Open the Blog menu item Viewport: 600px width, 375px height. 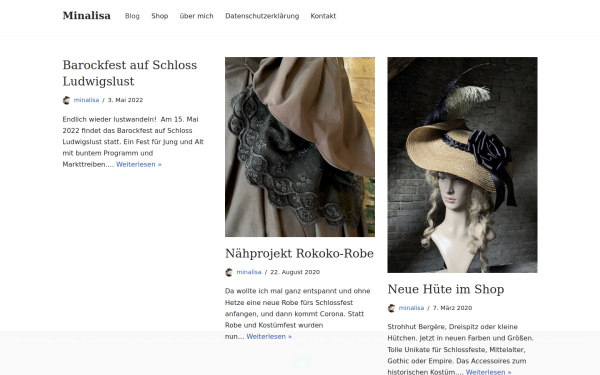[132, 16]
